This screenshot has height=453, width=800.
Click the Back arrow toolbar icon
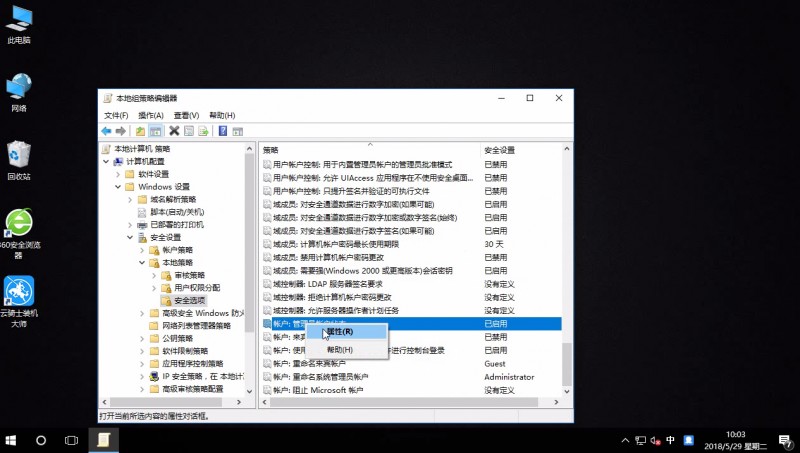coord(106,131)
